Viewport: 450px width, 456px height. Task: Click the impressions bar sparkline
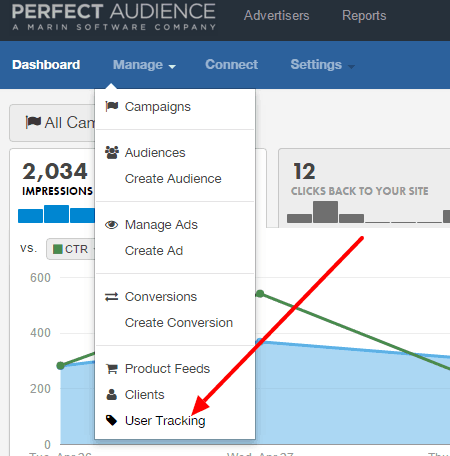(56, 214)
